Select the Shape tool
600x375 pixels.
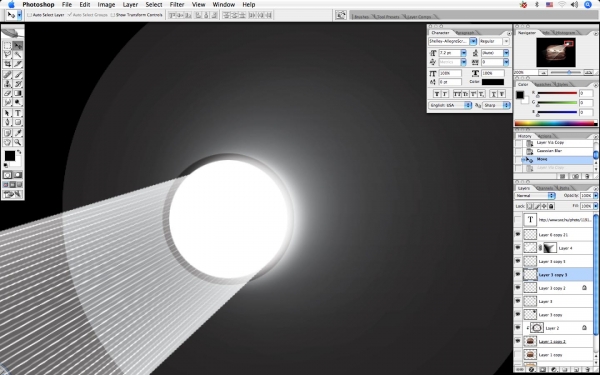click(x=18, y=122)
